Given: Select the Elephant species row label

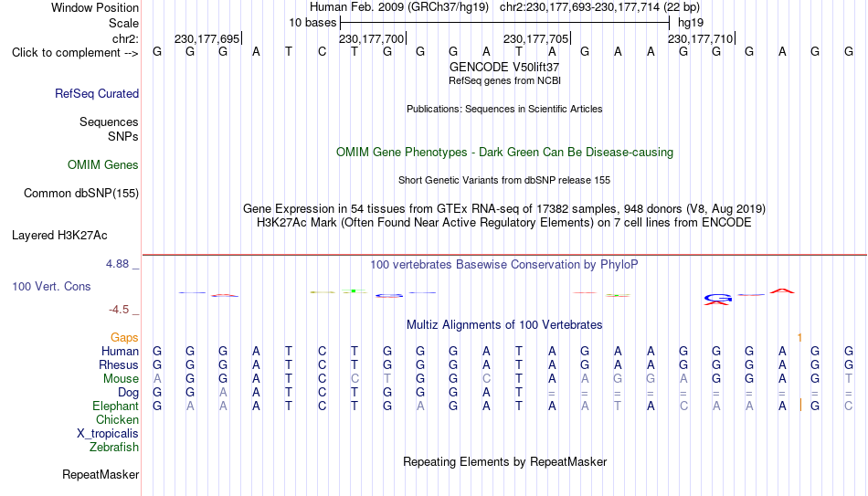Looking at the screenshot, I should (x=116, y=406).
